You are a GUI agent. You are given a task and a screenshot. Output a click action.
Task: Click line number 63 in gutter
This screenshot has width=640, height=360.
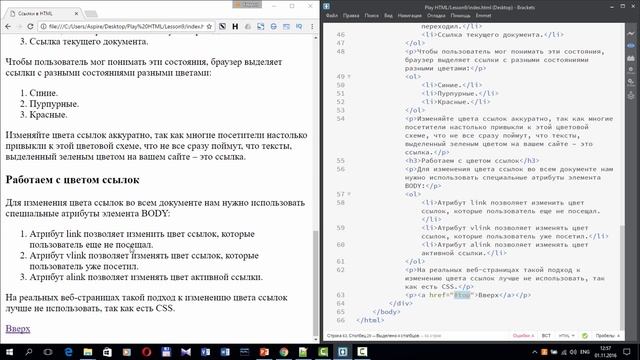click(340, 295)
